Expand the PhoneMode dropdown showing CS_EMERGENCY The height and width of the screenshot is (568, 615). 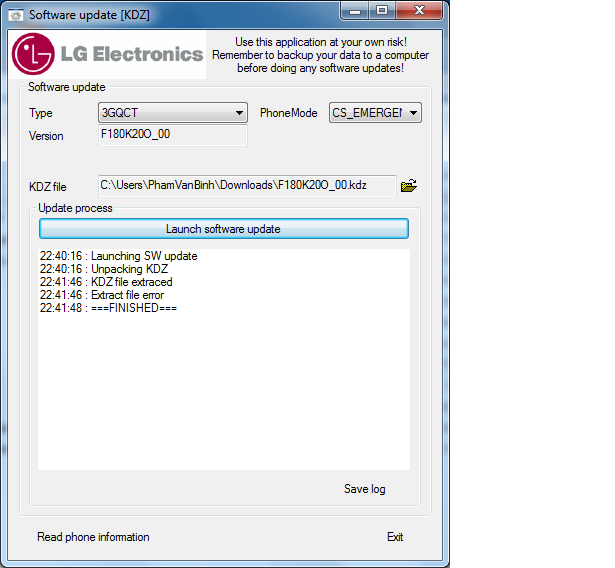pyautogui.click(x=375, y=113)
